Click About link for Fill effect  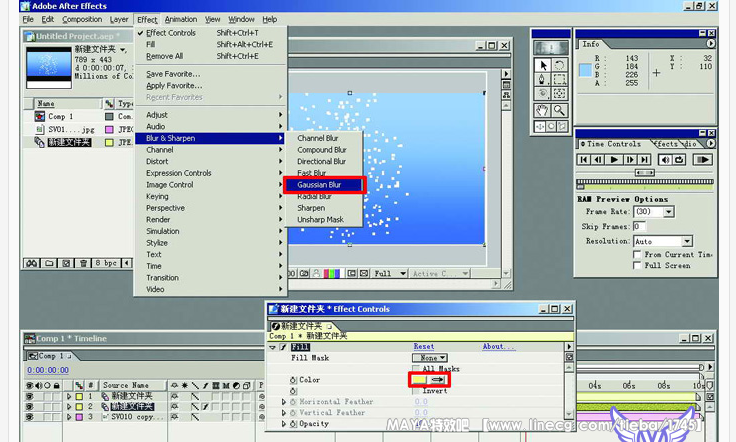tap(498, 346)
